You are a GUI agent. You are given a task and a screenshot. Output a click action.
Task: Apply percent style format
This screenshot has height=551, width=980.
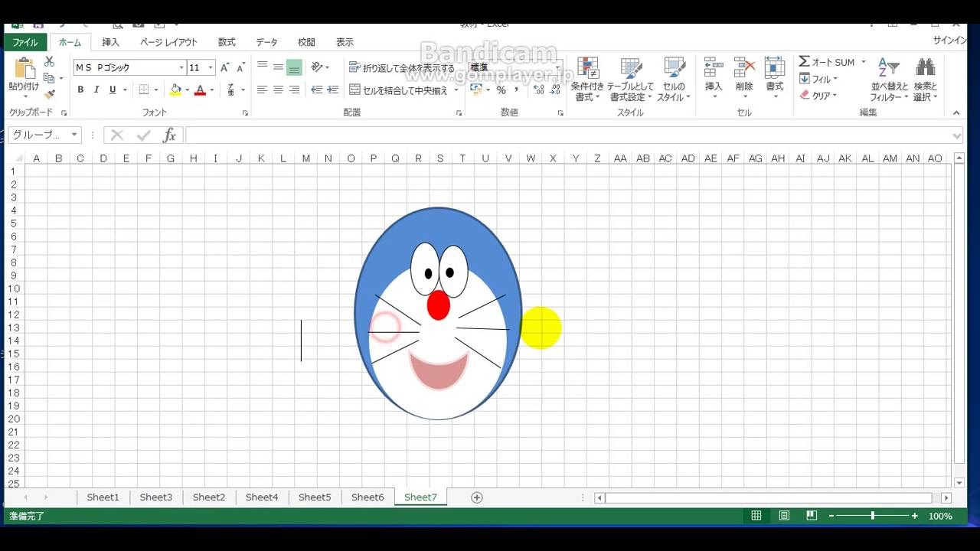click(x=501, y=90)
